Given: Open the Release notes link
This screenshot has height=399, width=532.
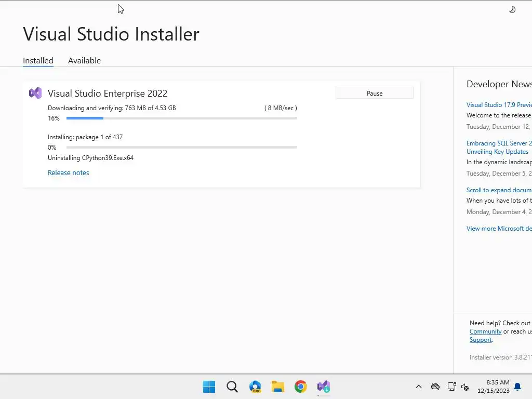Looking at the screenshot, I should [x=68, y=172].
